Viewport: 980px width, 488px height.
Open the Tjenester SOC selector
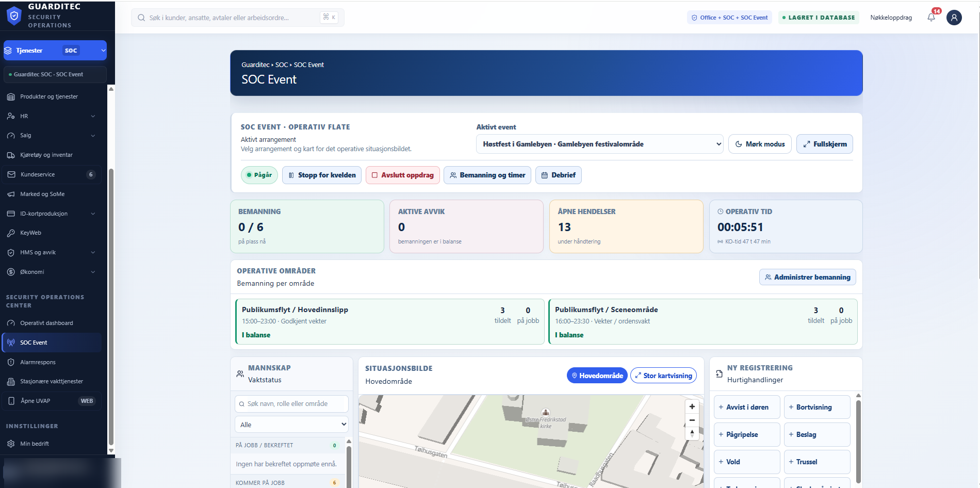tap(55, 51)
